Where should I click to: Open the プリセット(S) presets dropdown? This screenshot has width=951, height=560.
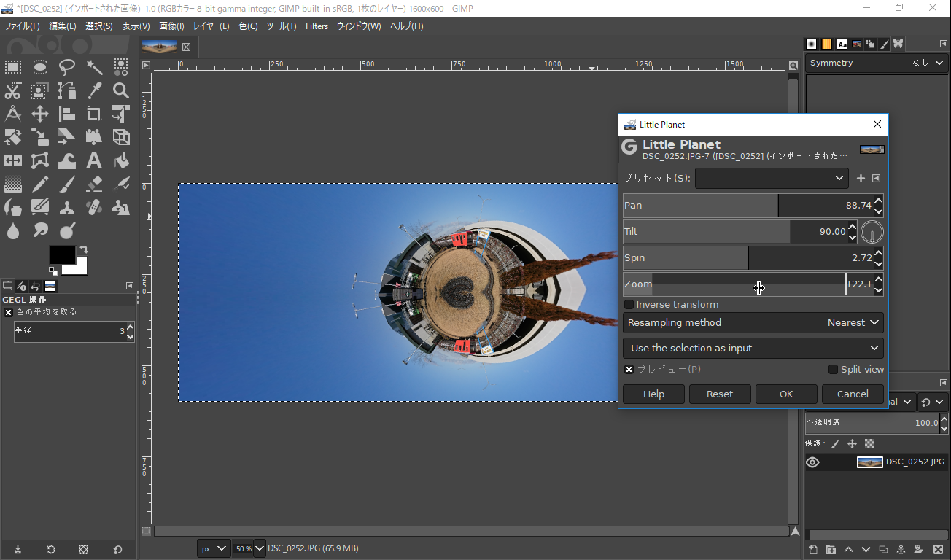[772, 178]
